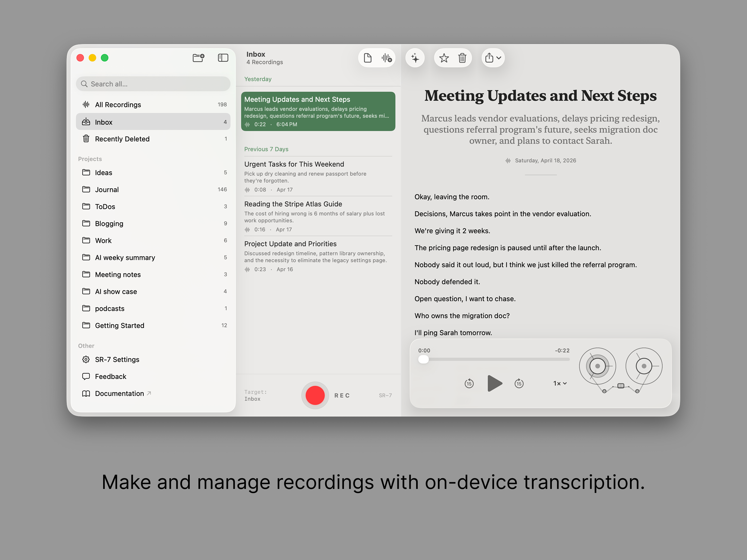Open the Inbox in the sidebar
This screenshot has height=560, width=747.
153,122
